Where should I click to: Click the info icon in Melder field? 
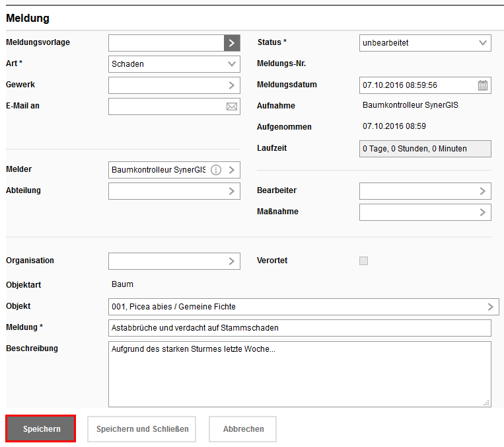tap(216, 170)
